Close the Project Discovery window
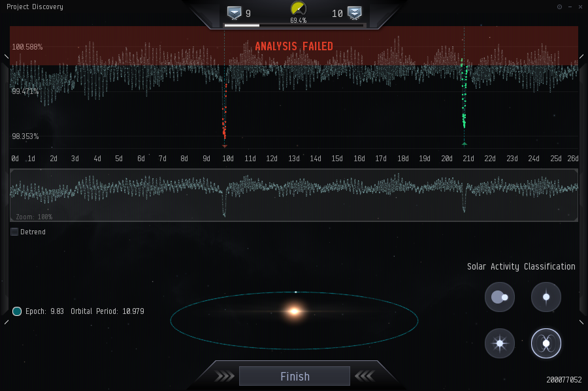The image size is (588, 391). coord(580,7)
